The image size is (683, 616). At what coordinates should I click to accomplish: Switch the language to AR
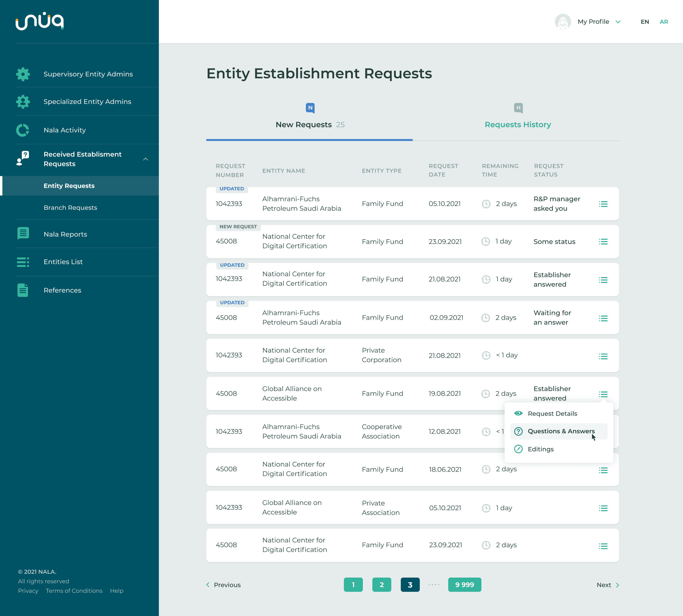click(x=664, y=22)
